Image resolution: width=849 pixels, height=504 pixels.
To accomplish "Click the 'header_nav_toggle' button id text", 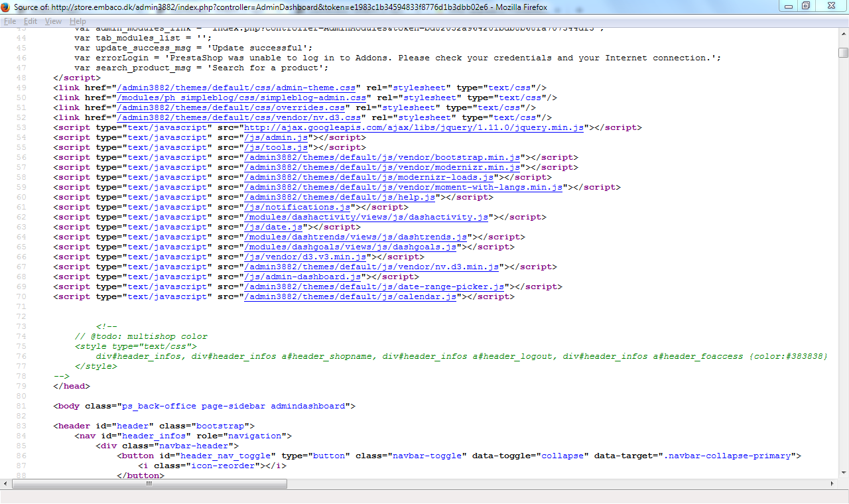I will [226, 456].
